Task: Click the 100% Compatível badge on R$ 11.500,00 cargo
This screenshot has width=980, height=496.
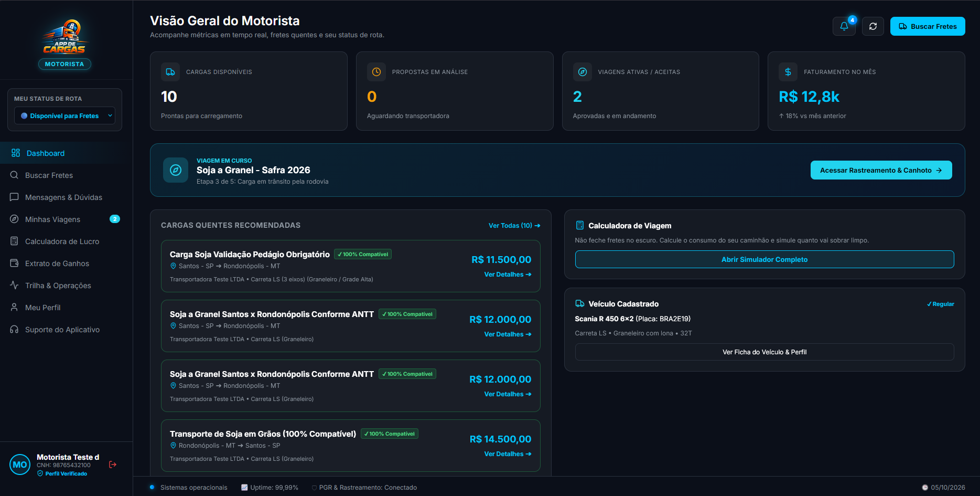Action: point(363,255)
